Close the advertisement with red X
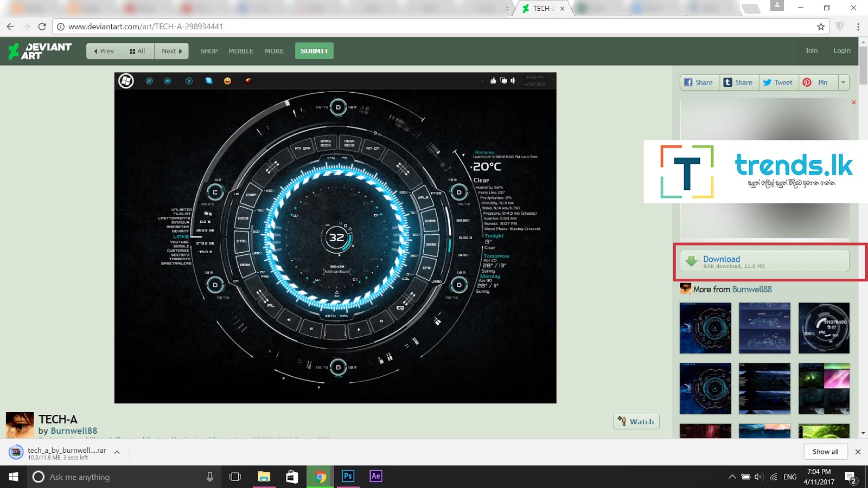Viewport: 868px width, 488px height. 853,102
